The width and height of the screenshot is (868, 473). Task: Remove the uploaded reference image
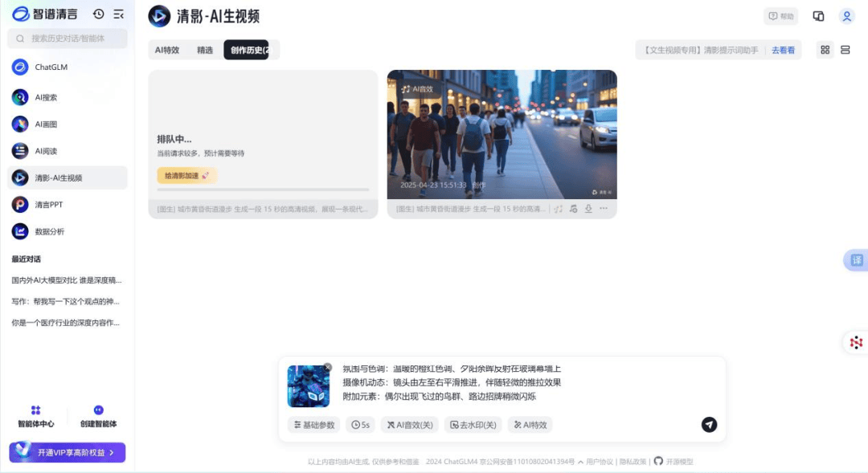(328, 367)
